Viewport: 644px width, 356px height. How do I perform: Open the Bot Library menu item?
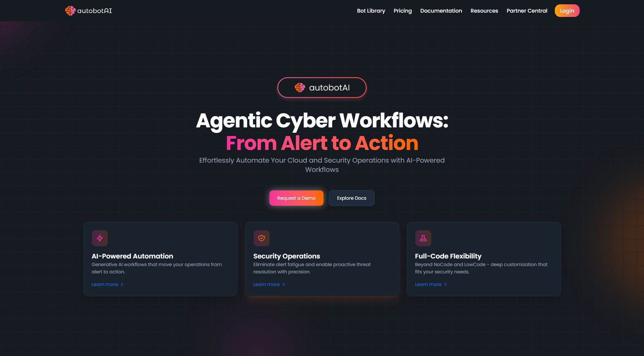pos(371,11)
